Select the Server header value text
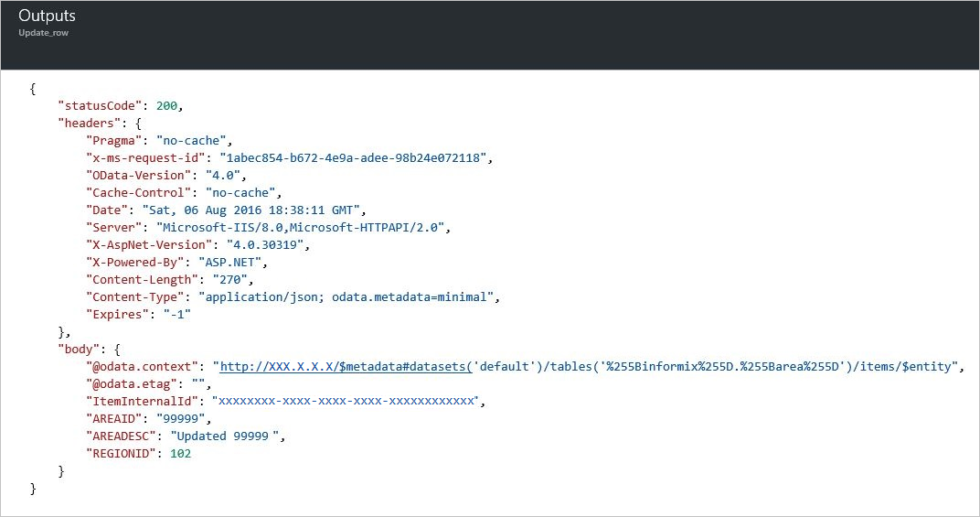The width and height of the screenshot is (980, 517). pyautogui.click(x=301, y=228)
